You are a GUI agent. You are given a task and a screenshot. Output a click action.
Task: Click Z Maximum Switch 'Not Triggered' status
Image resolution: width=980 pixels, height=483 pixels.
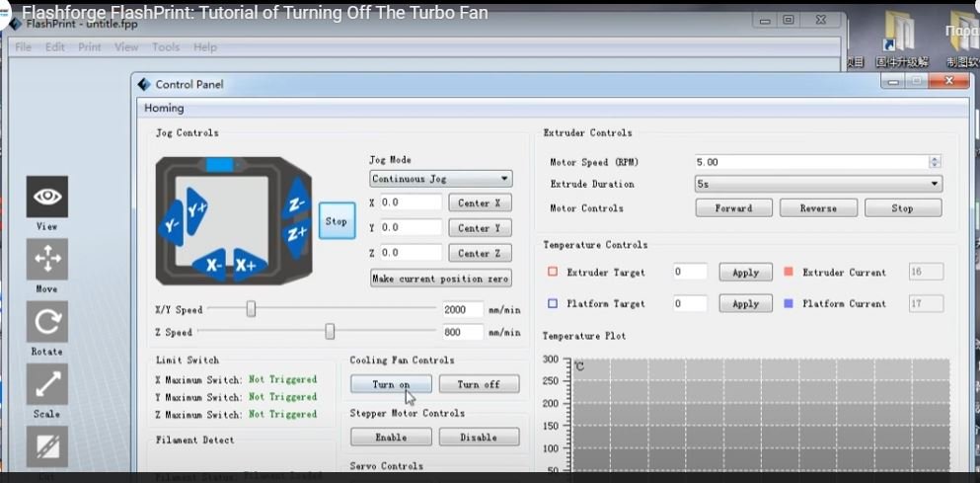pyautogui.click(x=282, y=414)
